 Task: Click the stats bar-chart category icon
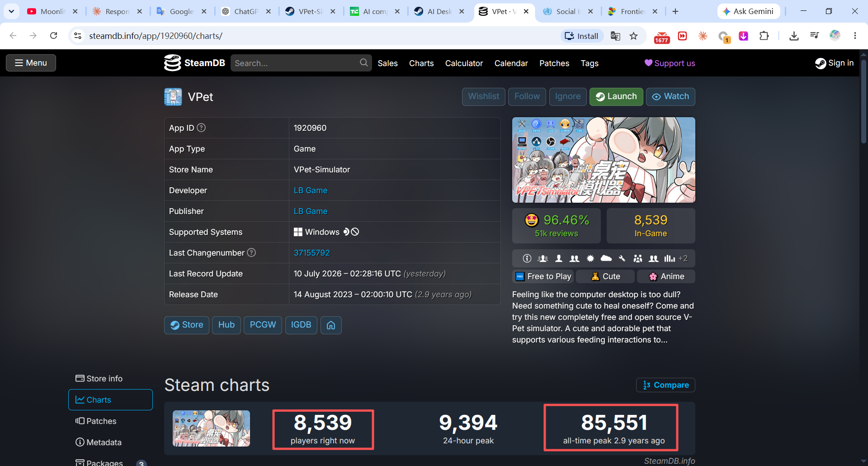[670, 258]
